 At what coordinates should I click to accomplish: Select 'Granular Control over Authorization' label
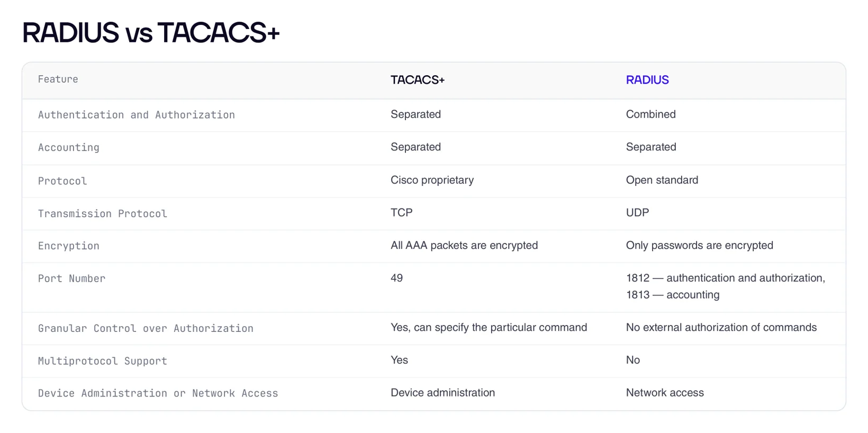(x=146, y=329)
